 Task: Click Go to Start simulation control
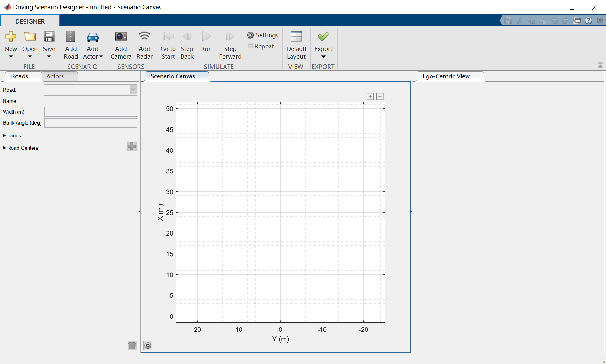point(168,36)
